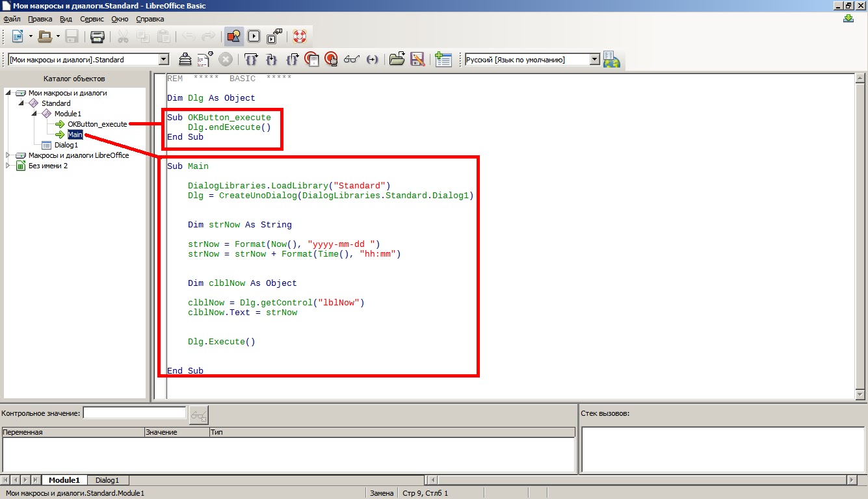
Task: Open the Сервис menu
Action: 92,19
